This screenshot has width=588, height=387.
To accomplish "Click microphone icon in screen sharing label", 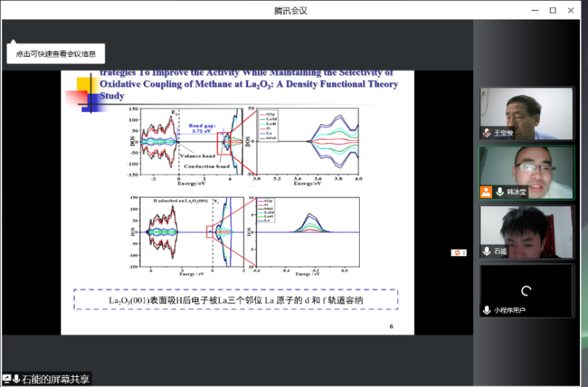I will pyautogui.click(x=16, y=379).
